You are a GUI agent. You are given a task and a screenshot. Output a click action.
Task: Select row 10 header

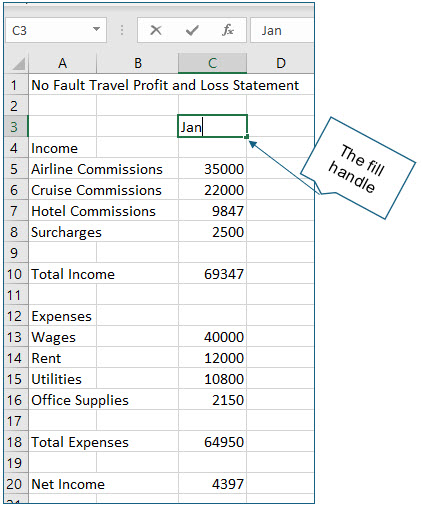tap(16, 274)
